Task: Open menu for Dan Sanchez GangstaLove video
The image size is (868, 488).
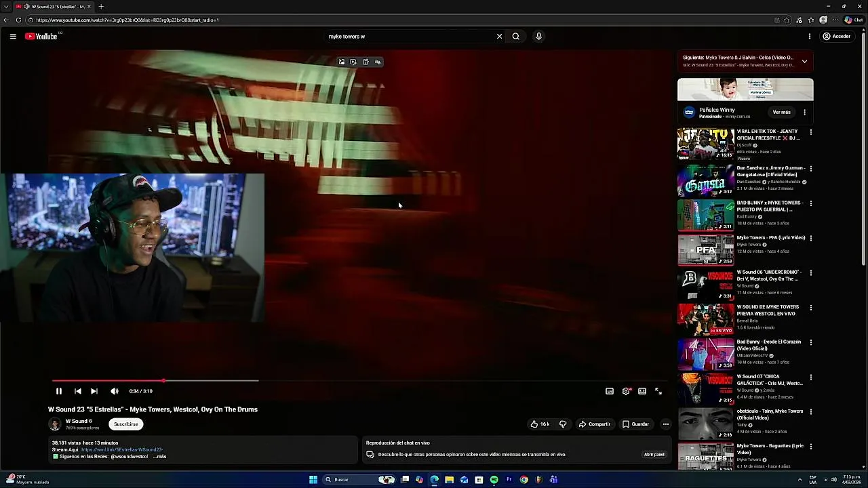Action: pyautogui.click(x=811, y=168)
